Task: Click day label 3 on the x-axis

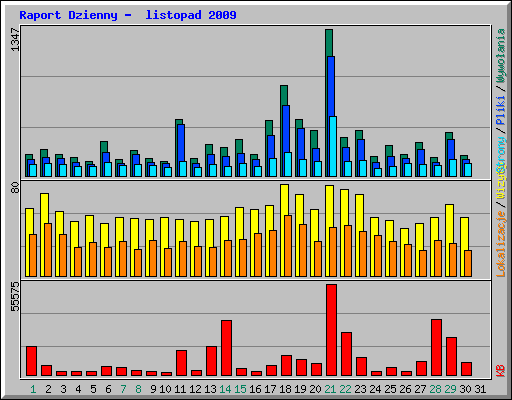Action: coord(63,389)
